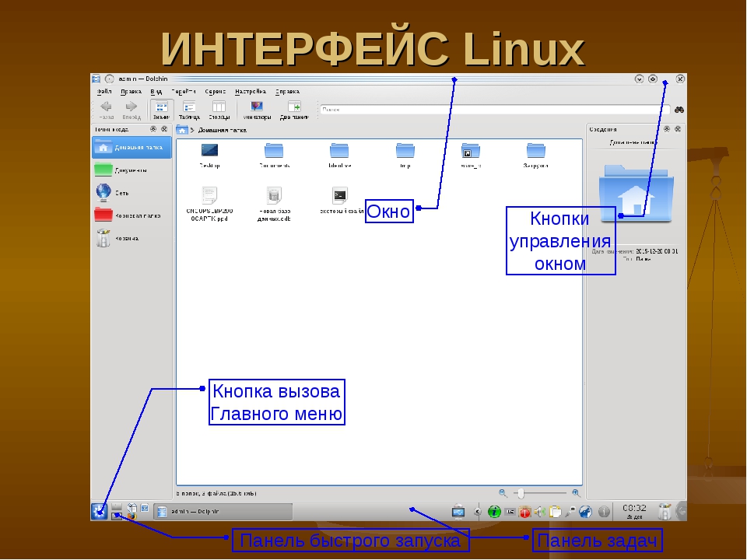Expand the breadcrumb arrow before Домашняя папка
The image size is (747, 560).
pos(192,130)
